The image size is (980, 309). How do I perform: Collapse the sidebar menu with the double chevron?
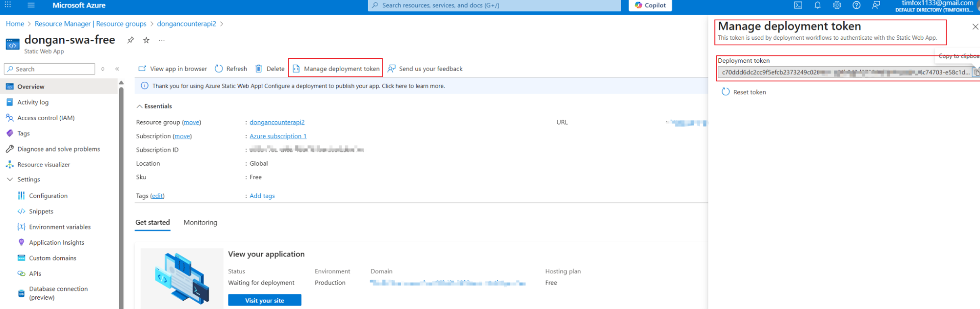coord(117,69)
